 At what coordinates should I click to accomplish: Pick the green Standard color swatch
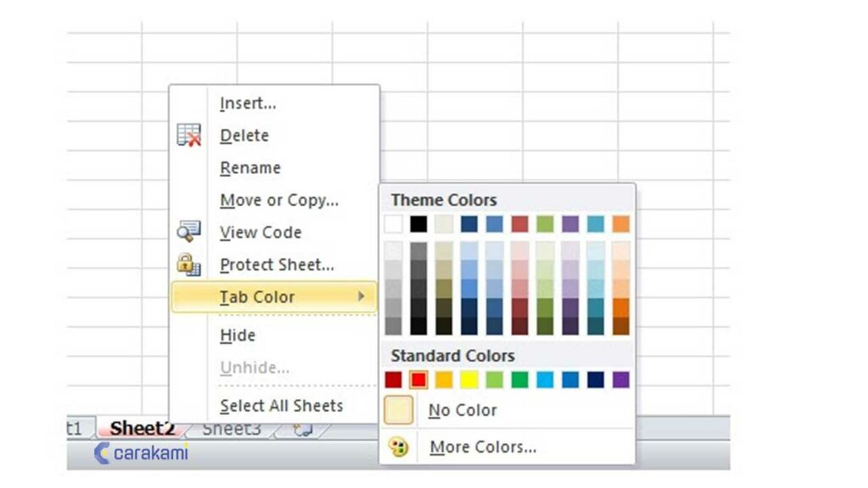[520, 380]
